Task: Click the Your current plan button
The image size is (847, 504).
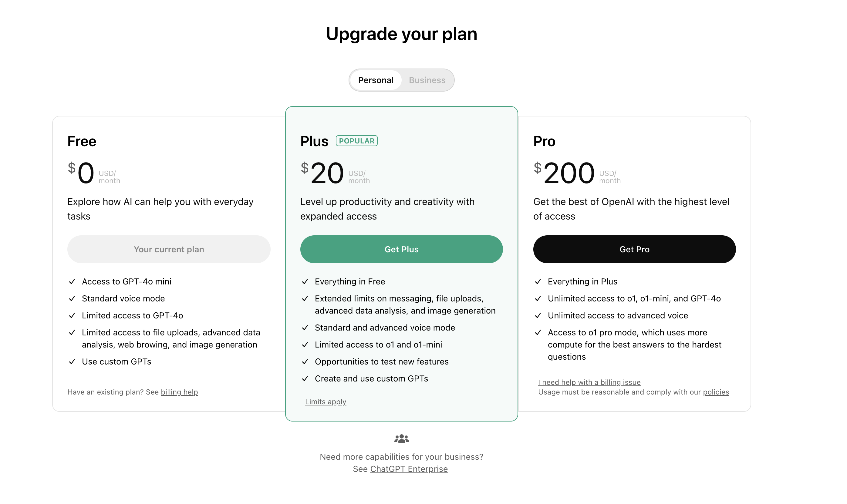Action: (169, 249)
